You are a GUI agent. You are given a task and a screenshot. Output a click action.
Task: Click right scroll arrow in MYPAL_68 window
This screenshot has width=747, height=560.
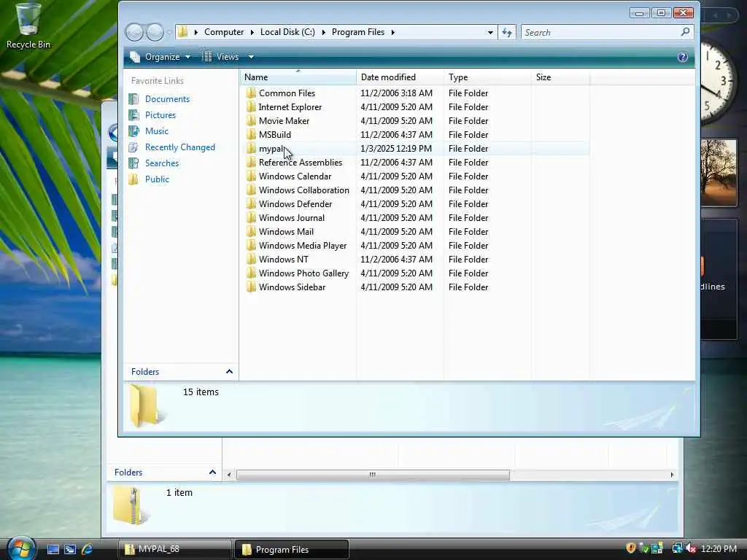point(672,475)
